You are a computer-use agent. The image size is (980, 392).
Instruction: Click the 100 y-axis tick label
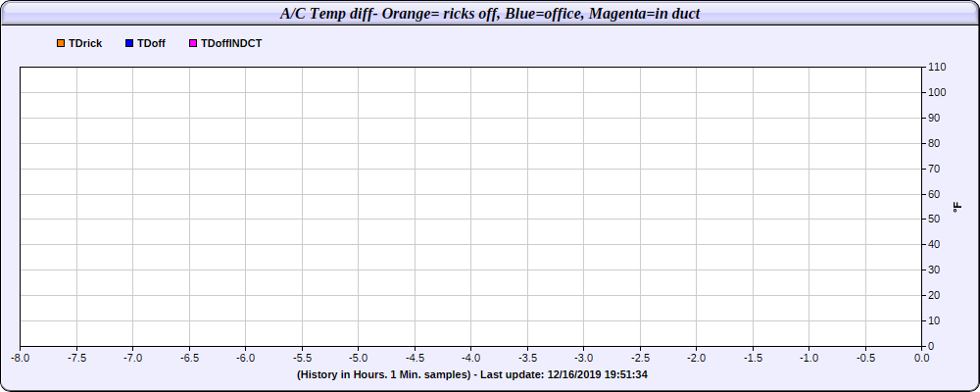(937, 92)
